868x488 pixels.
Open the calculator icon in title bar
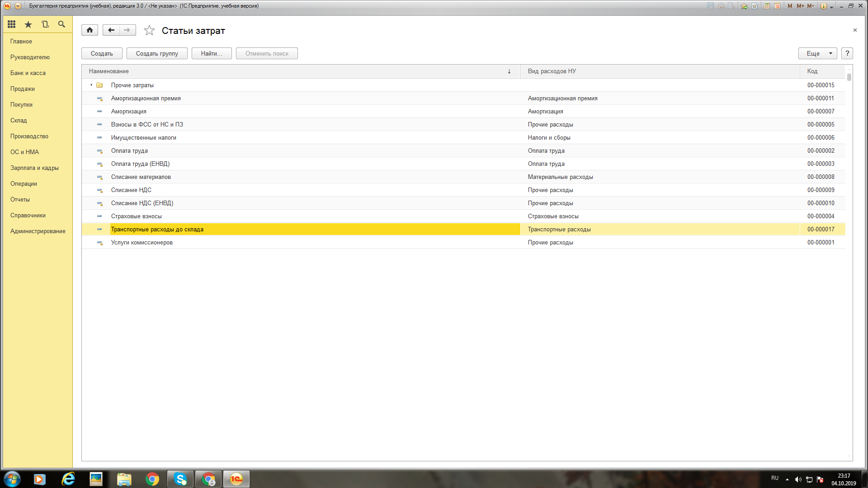point(767,6)
